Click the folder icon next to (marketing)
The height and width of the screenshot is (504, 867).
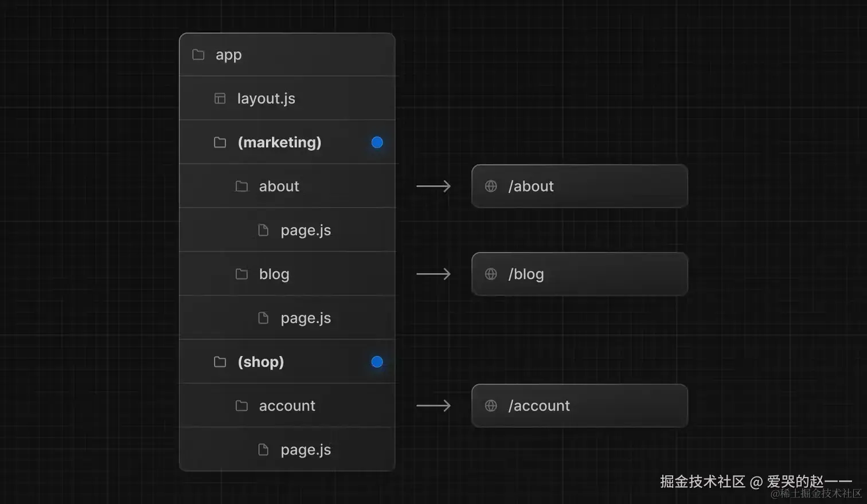click(x=220, y=142)
